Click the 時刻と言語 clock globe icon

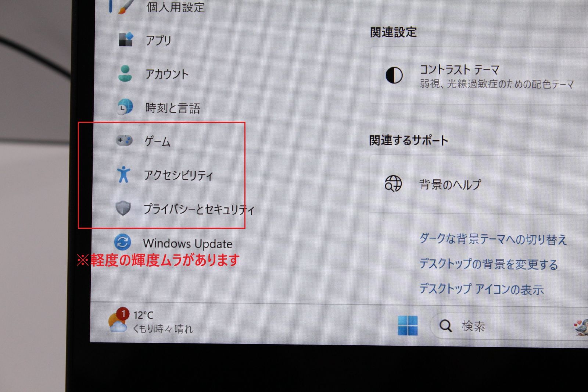125,107
